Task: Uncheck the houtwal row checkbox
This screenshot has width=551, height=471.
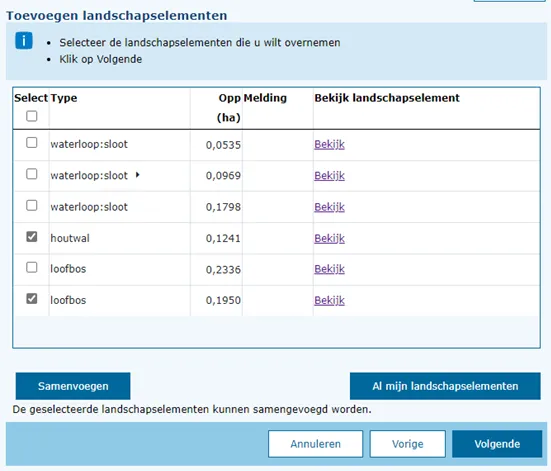Action: 32,237
